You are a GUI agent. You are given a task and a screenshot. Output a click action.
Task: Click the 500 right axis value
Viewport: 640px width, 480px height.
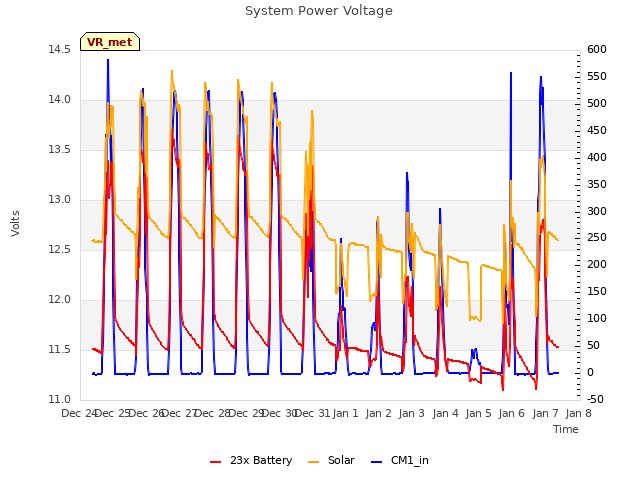pyautogui.click(x=597, y=103)
